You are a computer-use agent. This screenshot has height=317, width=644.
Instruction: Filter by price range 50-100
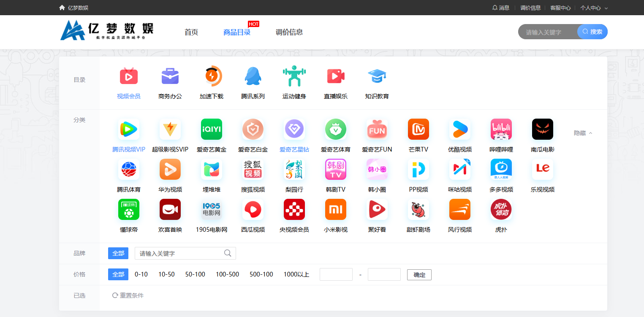point(195,274)
